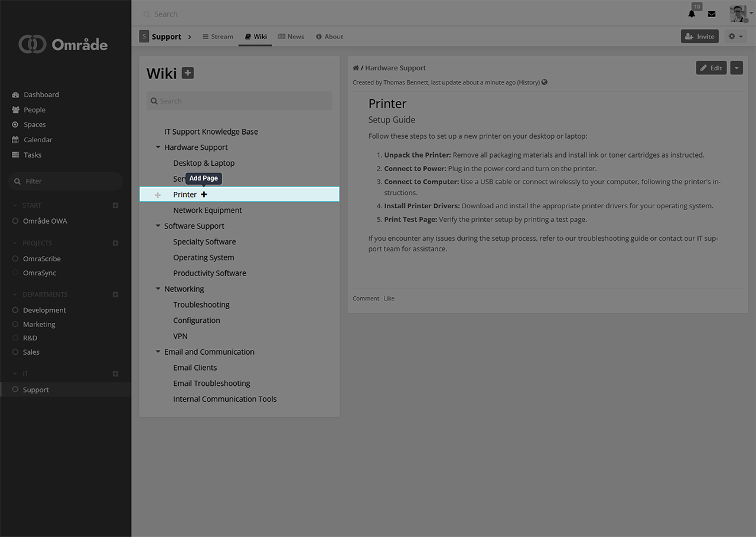The image size is (756, 537).
Task: Click the Edit page button
Action: pyautogui.click(x=711, y=68)
